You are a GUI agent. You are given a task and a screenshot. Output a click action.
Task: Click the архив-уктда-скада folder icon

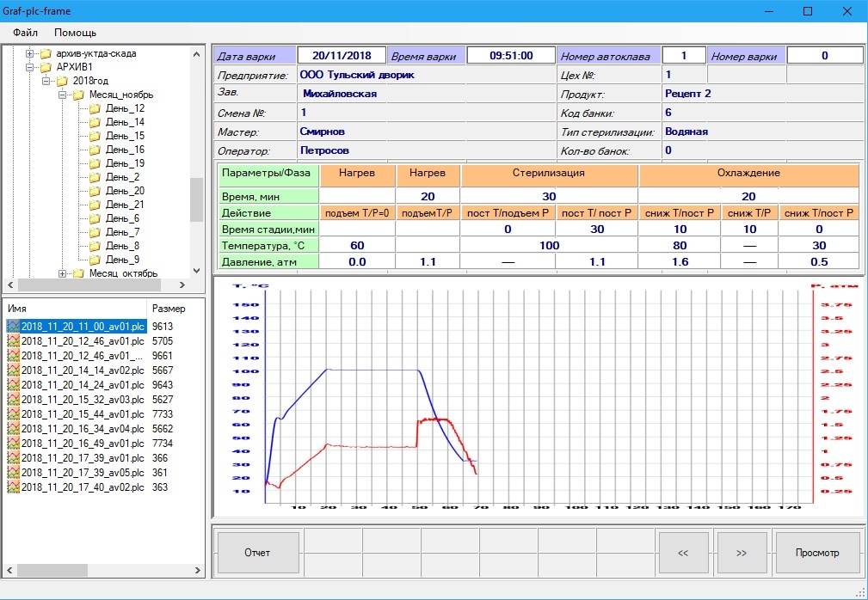tap(46, 53)
